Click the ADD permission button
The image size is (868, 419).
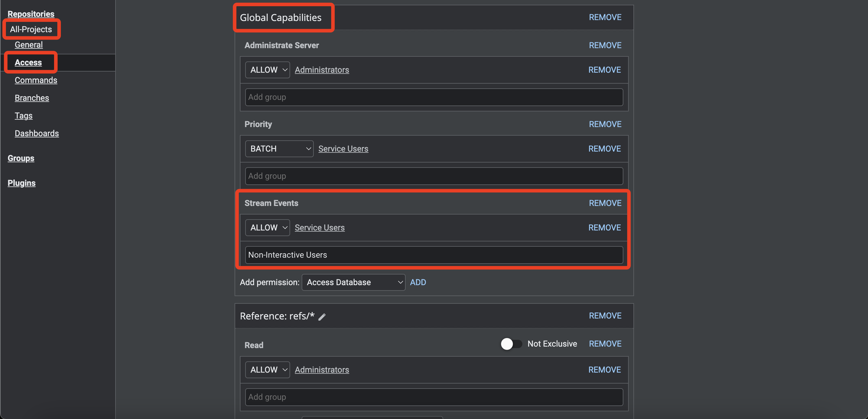coord(418,282)
